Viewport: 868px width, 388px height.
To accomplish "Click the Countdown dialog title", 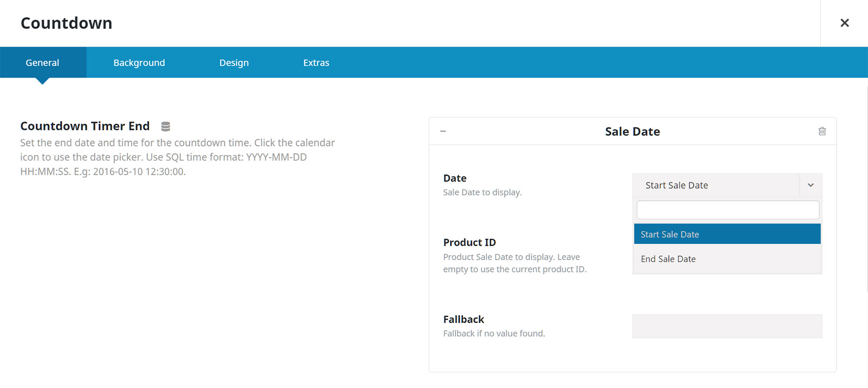I will [x=67, y=23].
